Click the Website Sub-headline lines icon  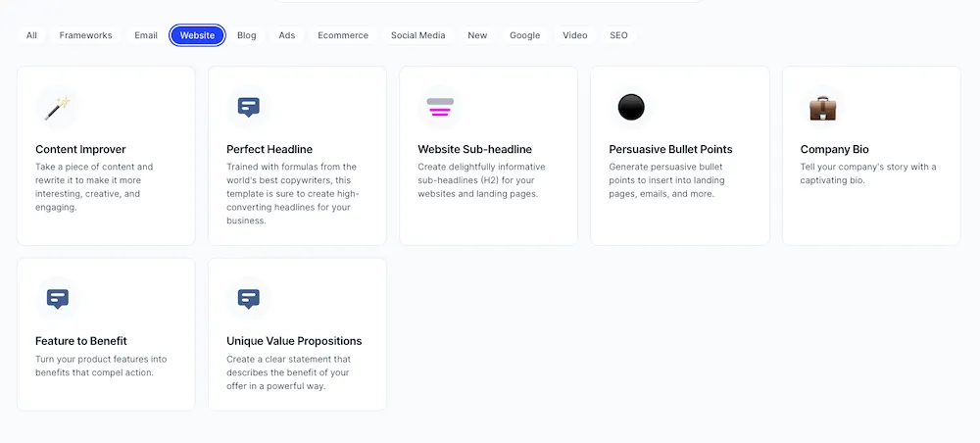coord(440,107)
